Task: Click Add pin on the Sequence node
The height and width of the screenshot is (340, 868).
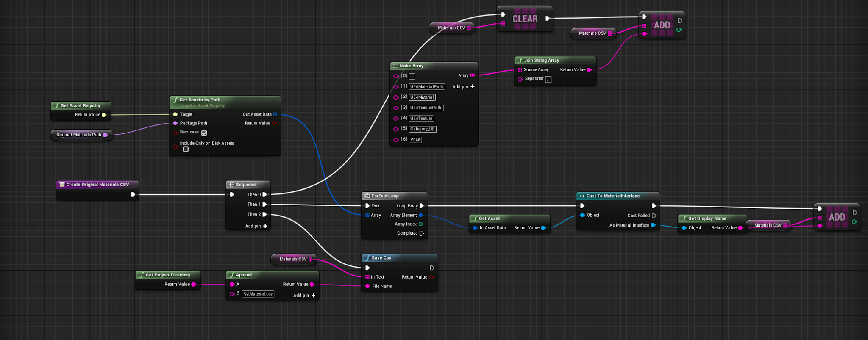Action: point(256,226)
